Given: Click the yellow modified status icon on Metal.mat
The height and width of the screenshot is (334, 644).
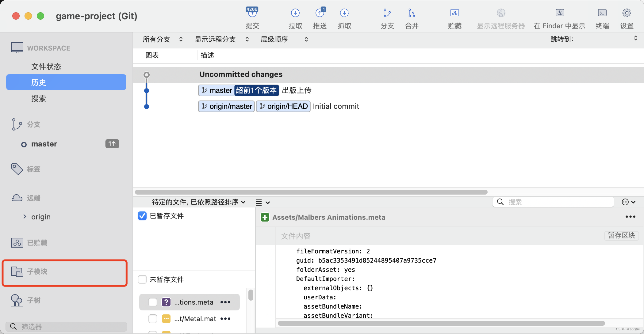Looking at the screenshot, I should [x=166, y=319].
